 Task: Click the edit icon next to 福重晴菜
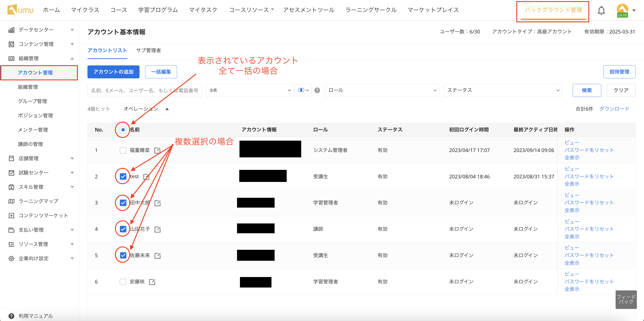coord(157,150)
